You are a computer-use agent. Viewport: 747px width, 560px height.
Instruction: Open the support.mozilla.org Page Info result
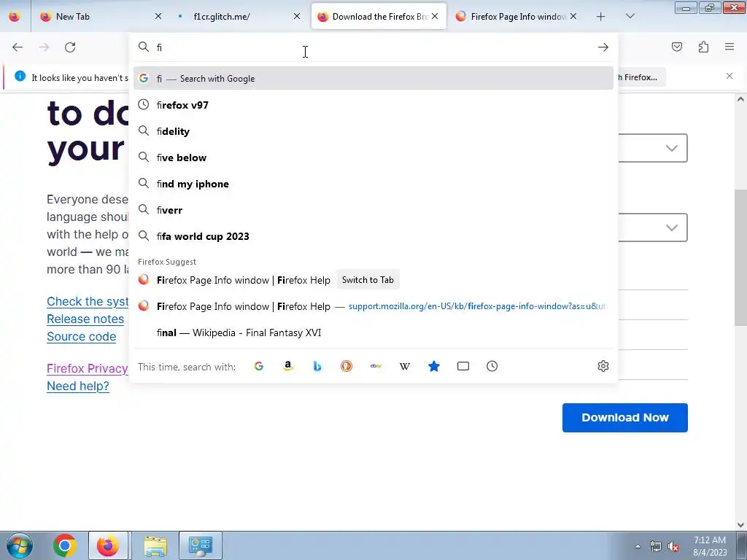373,306
